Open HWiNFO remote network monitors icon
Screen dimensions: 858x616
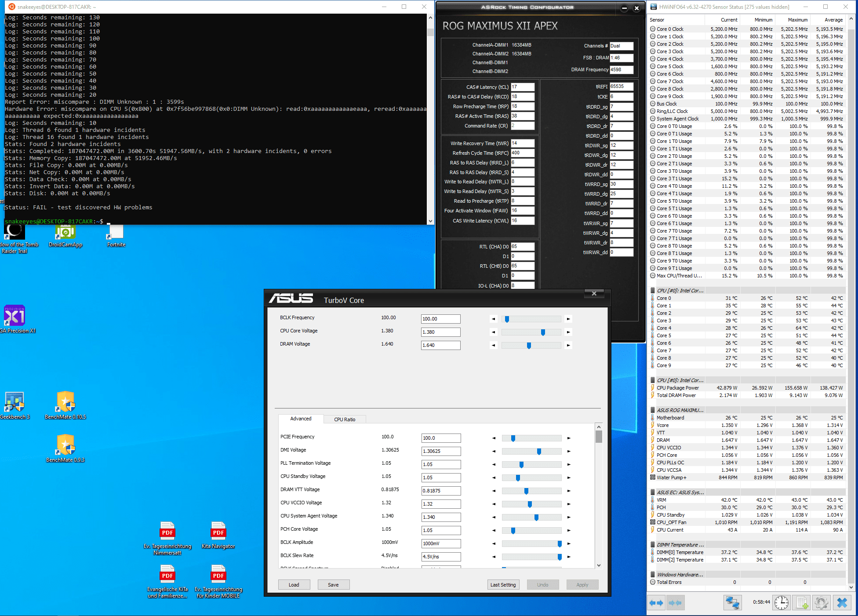732,603
